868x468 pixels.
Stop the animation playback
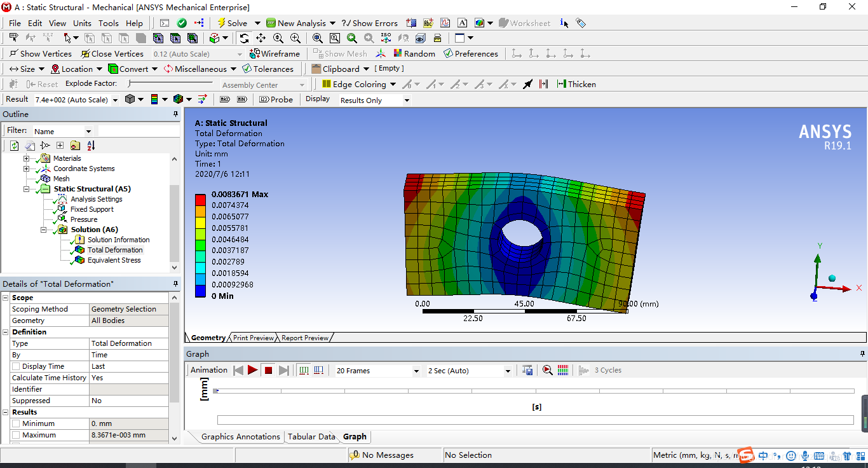[269, 370]
